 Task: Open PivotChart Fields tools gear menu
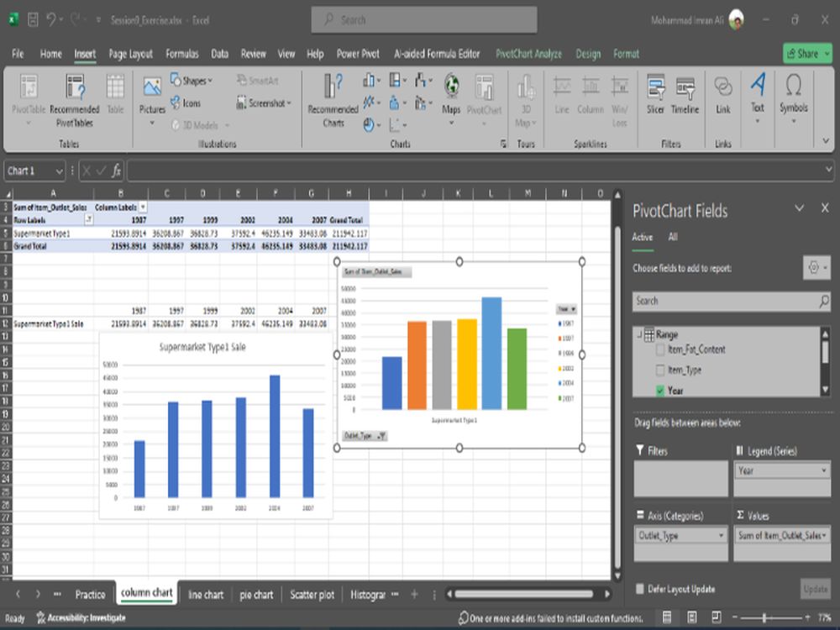tap(816, 267)
